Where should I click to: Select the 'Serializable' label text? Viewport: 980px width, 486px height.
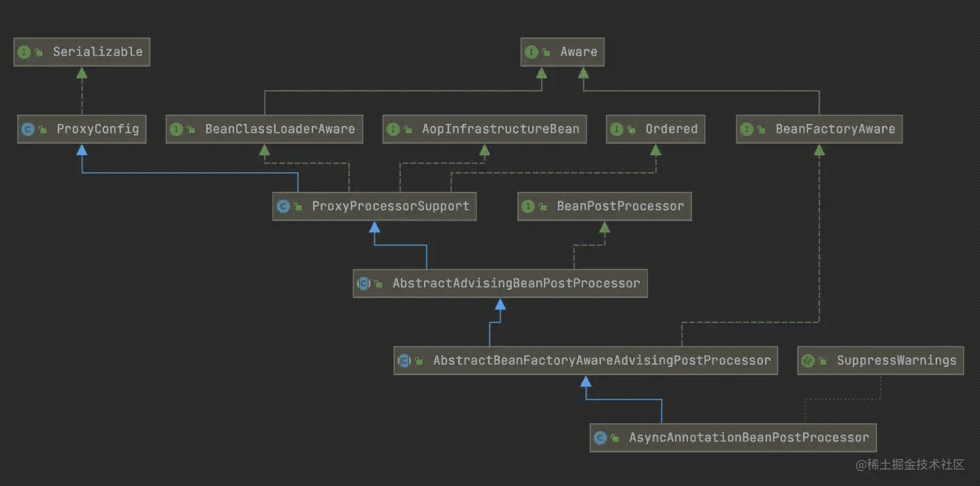pyautogui.click(x=98, y=52)
